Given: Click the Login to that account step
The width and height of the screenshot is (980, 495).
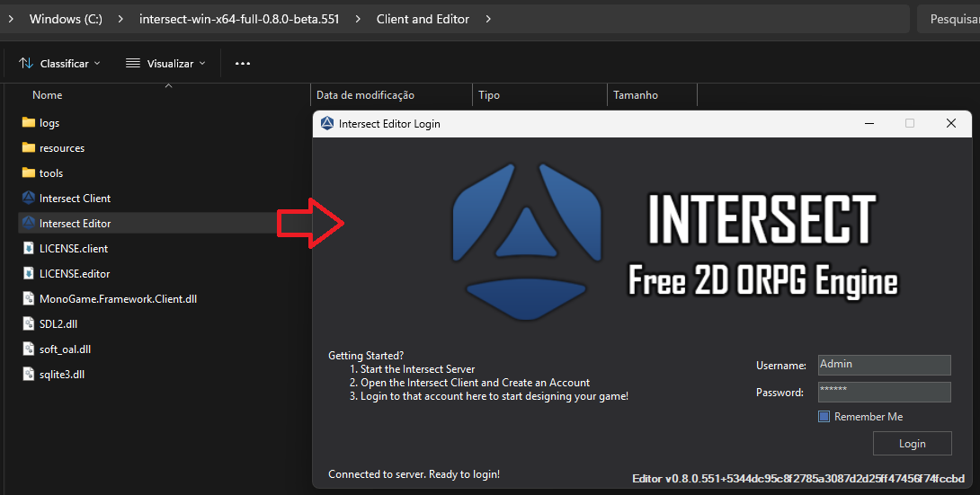Looking at the screenshot, I should pyautogui.click(x=489, y=396).
